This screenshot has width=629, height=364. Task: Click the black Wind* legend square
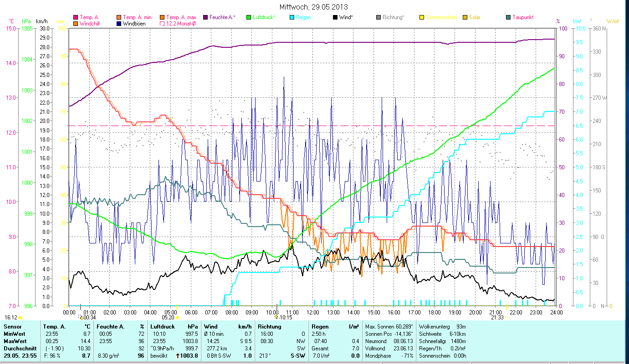pos(335,17)
